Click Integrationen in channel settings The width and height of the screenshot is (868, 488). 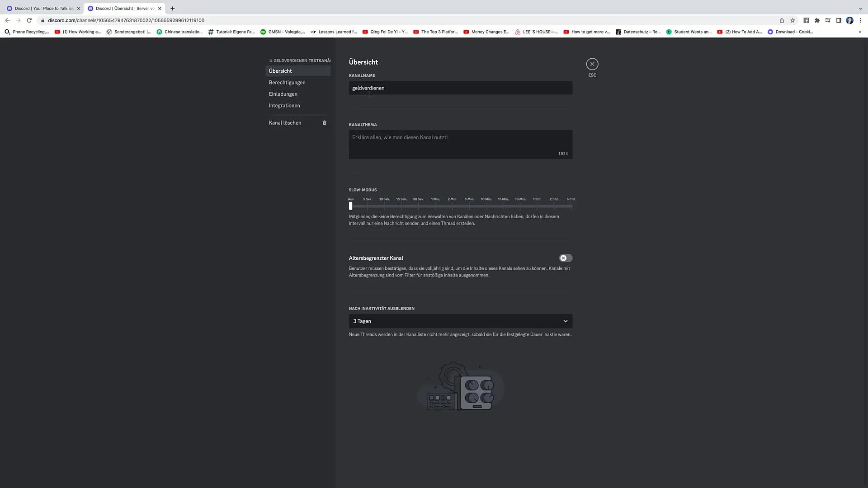click(284, 105)
